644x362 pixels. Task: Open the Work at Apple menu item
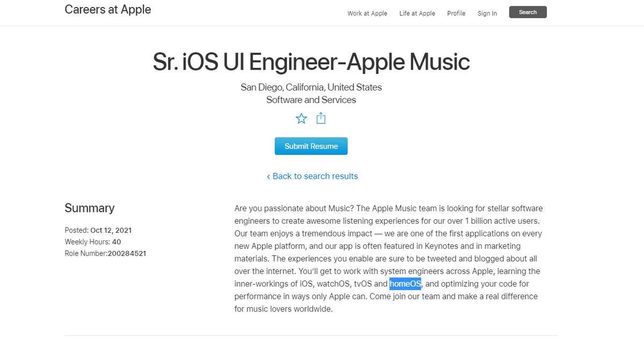(367, 13)
